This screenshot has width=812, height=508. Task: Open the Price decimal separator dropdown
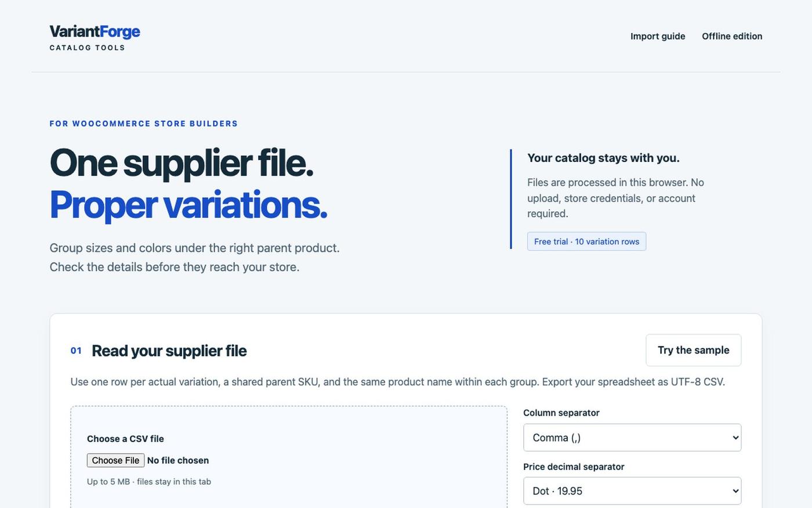coord(632,491)
